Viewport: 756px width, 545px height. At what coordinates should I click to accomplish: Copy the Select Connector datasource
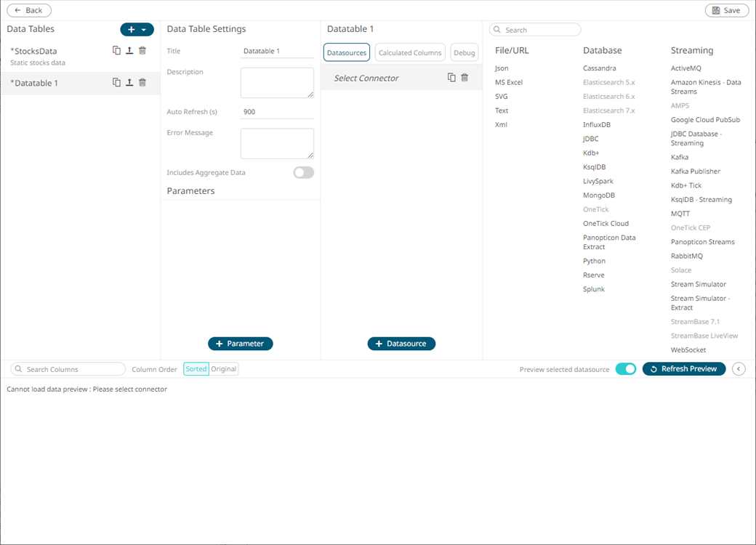(x=451, y=78)
